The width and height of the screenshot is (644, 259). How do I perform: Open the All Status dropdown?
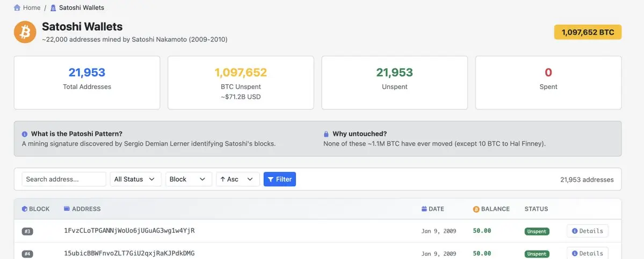(135, 179)
